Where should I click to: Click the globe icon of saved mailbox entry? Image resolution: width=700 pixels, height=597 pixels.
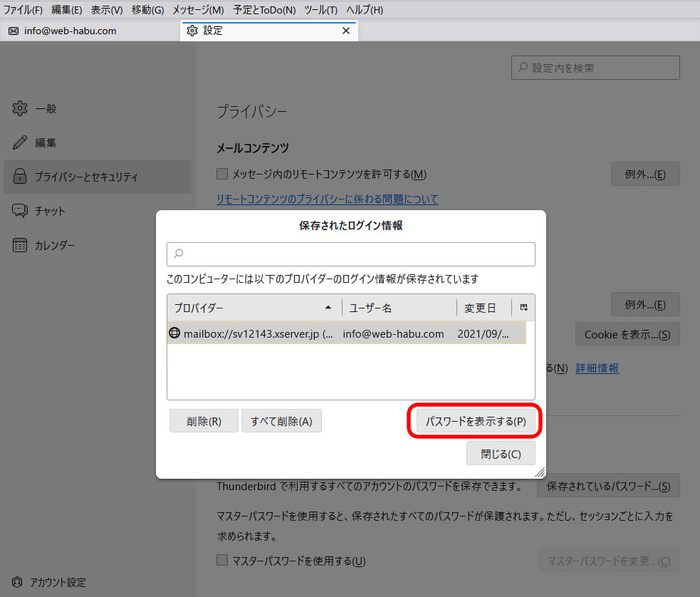click(x=174, y=333)
